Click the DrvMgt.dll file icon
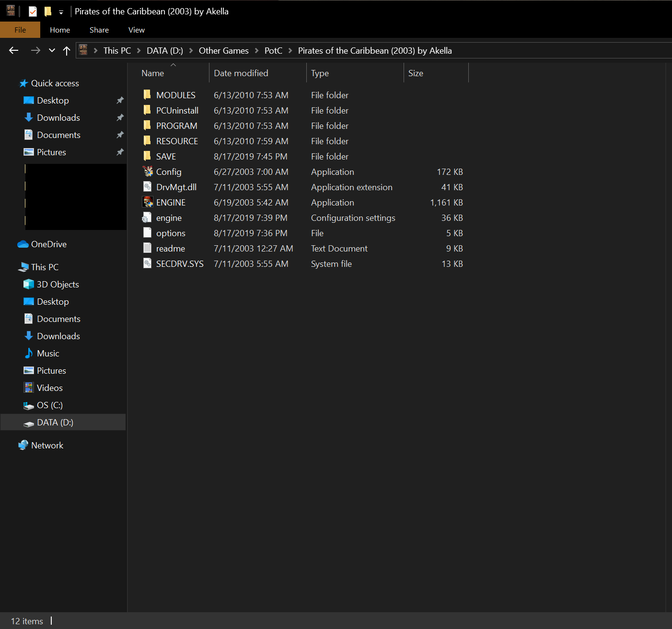 point(148,186)
